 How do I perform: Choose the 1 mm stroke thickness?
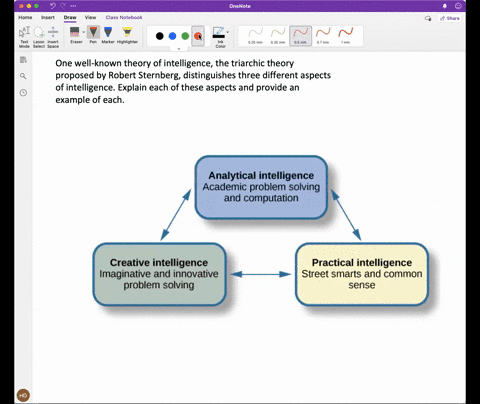(x=346, y=36)
